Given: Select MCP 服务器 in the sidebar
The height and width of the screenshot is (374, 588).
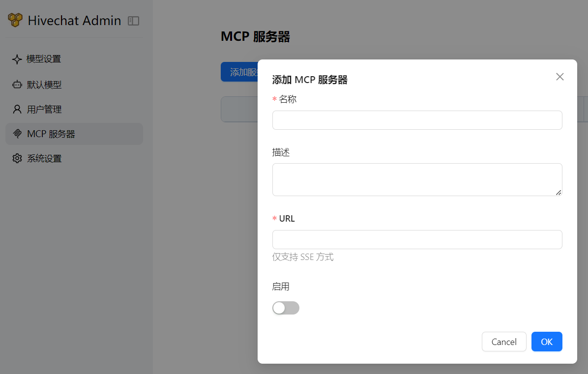Looking at the screenshot, I should click(74, 134).
